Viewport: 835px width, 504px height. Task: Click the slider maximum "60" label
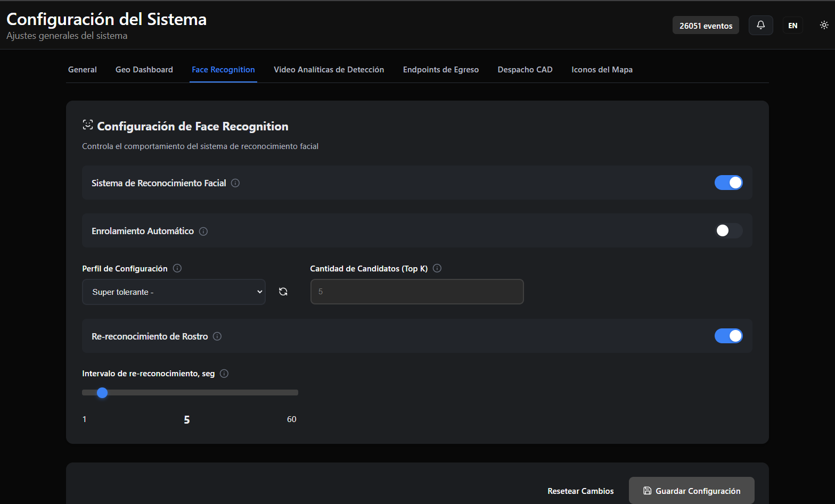pos(292,419)
